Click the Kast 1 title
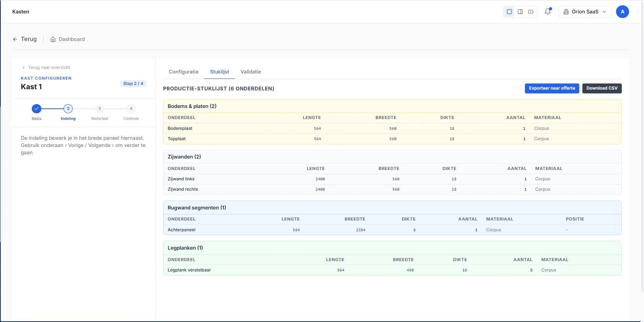644x322 pixels. click(31, 87)
